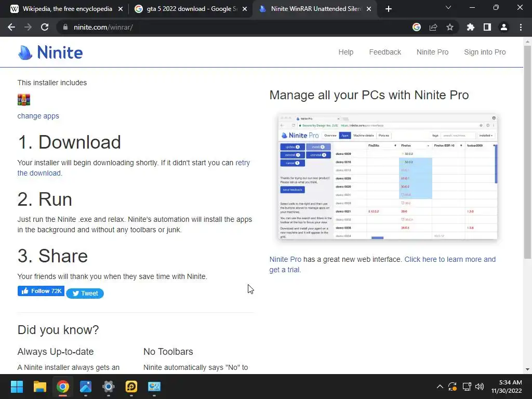The height and width of the screenshot is (399, 532).
Task: Open network status tray icon
Action: [x=467, y=387]
